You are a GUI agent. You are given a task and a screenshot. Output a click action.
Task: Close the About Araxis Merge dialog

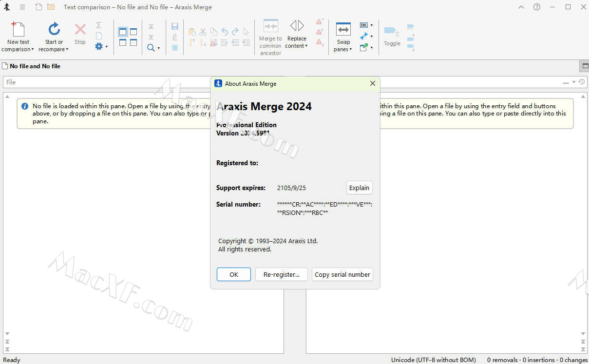click(x=373, y=83)
